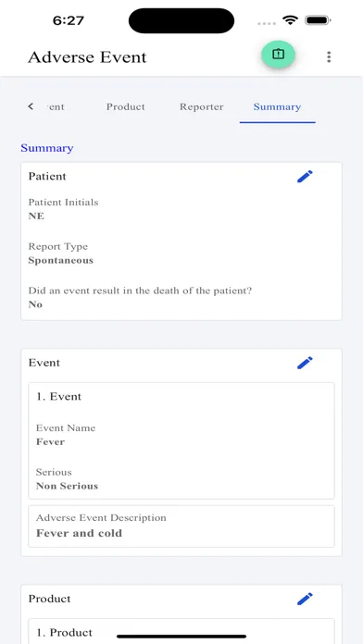The image size is (363, 644).
Task: Edit the Patient section with pencil icon
Action: [305, 177]
